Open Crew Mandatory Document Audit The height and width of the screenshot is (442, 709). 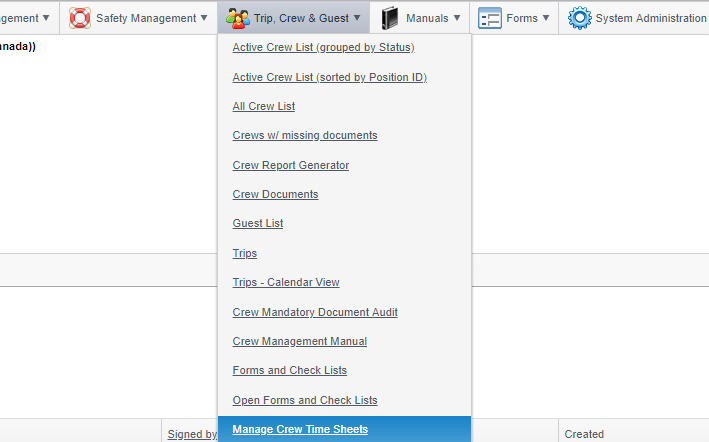coord(315,312)
